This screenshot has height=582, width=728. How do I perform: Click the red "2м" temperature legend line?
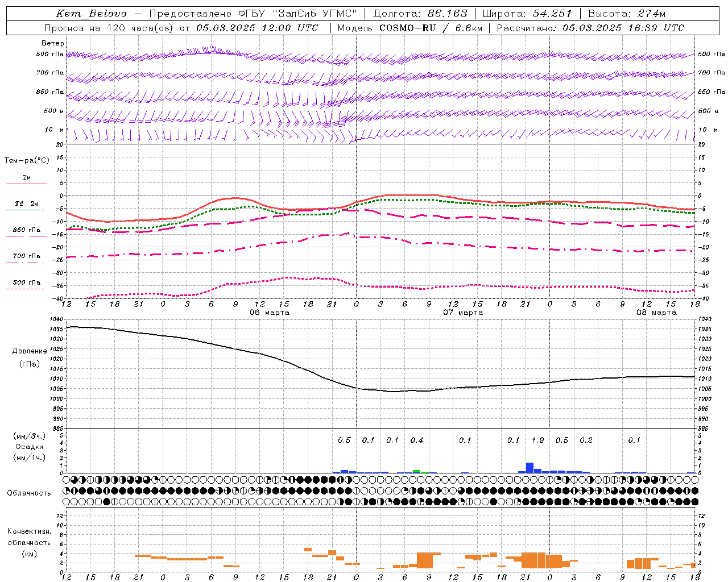[26, 184]
